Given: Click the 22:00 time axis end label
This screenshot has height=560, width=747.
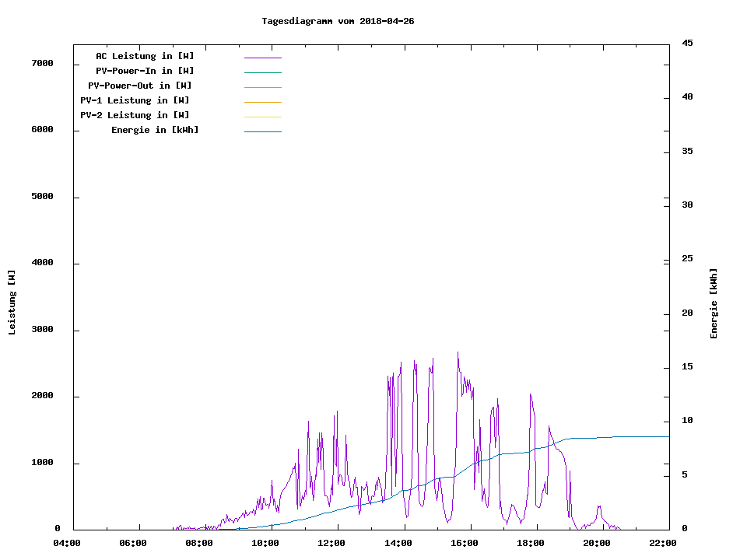Looking at the screenshot, I should click(x=662, y=543).
